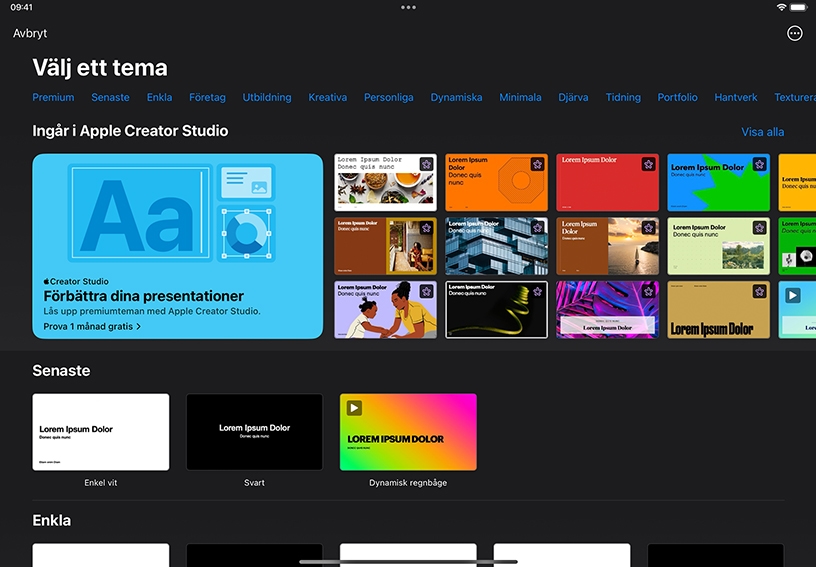Open the More options ellipsis button
The image size is (816, 567).
click(x=794, y=33)
